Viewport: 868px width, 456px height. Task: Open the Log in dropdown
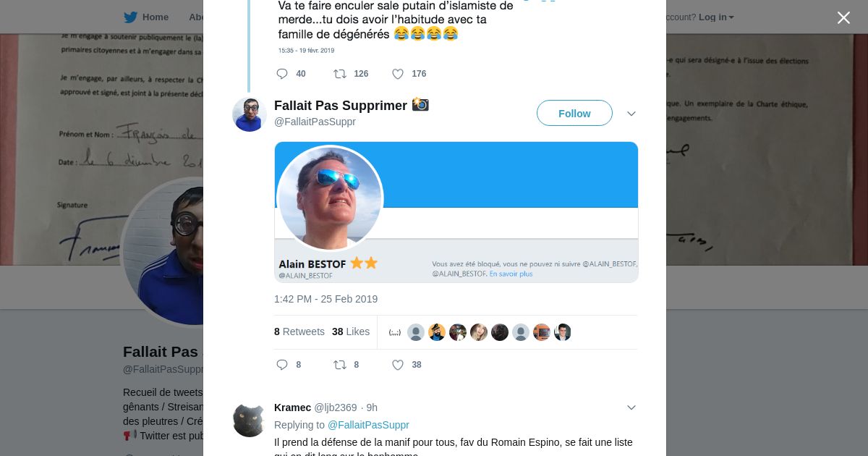pos(716,17)
